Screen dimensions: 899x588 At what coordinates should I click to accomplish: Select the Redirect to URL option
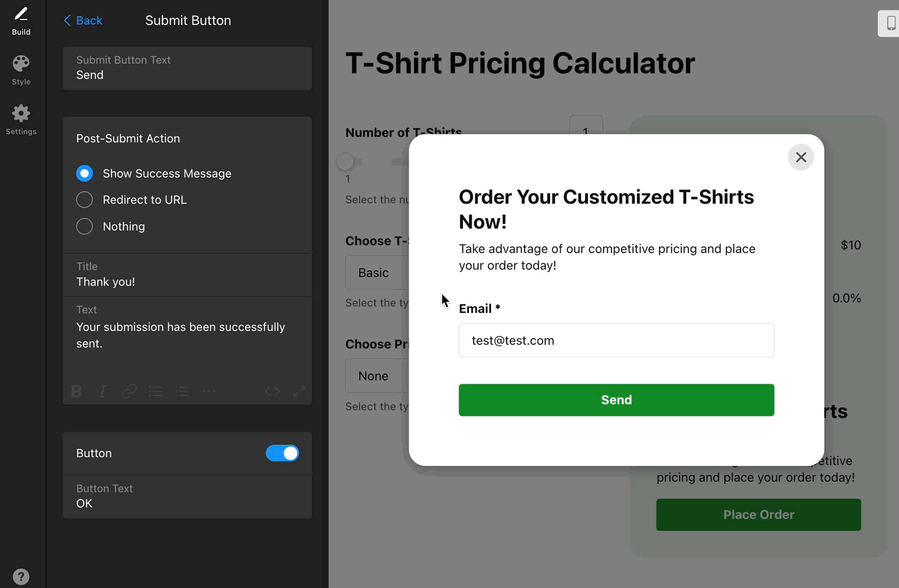point(84,200)
